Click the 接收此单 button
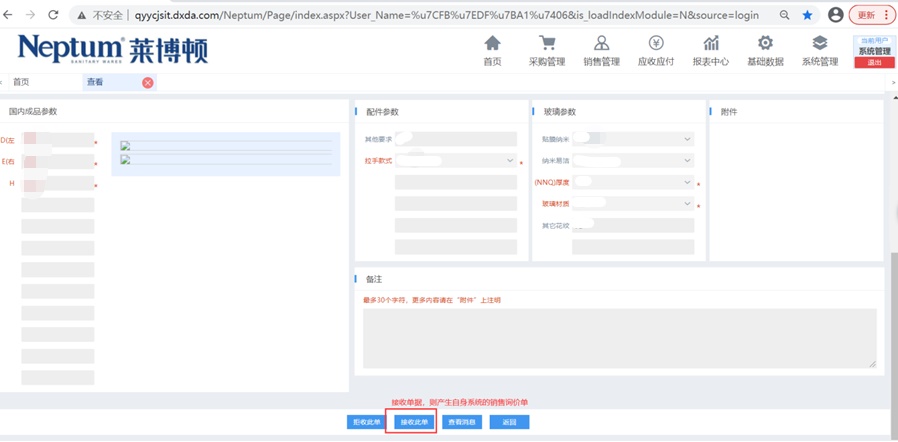Image resolution: width=898 pixels, height=442 pixels. click(x=414, y=422)
